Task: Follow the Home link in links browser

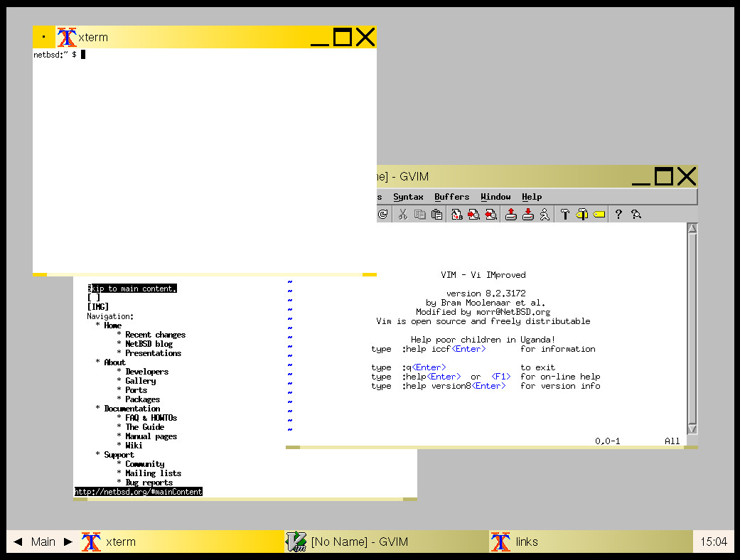Action: [113, 325]
